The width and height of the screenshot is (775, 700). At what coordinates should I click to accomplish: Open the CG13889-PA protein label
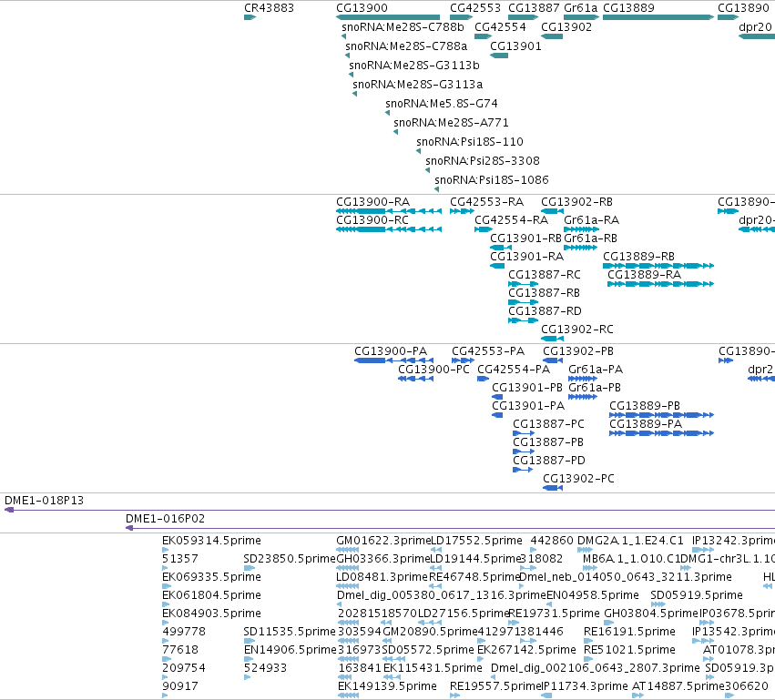coord(646,424)
